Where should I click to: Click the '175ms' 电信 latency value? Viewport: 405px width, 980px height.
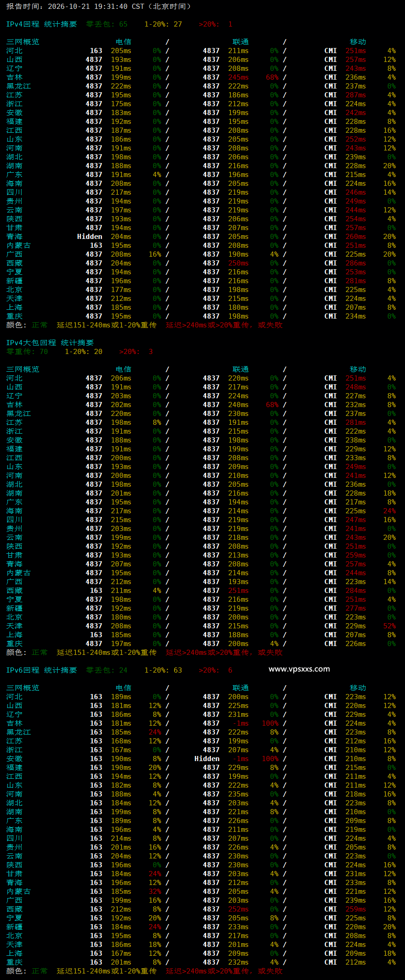121,104
